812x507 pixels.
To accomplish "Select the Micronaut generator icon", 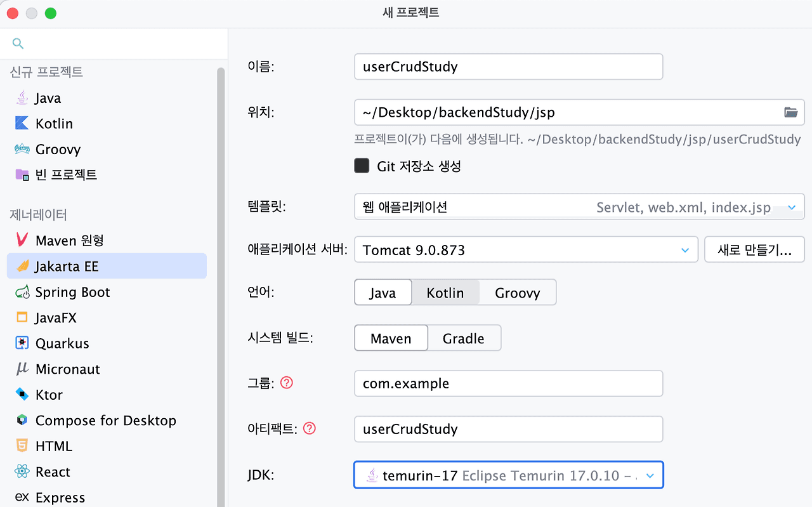I will (x=22, y=369).
